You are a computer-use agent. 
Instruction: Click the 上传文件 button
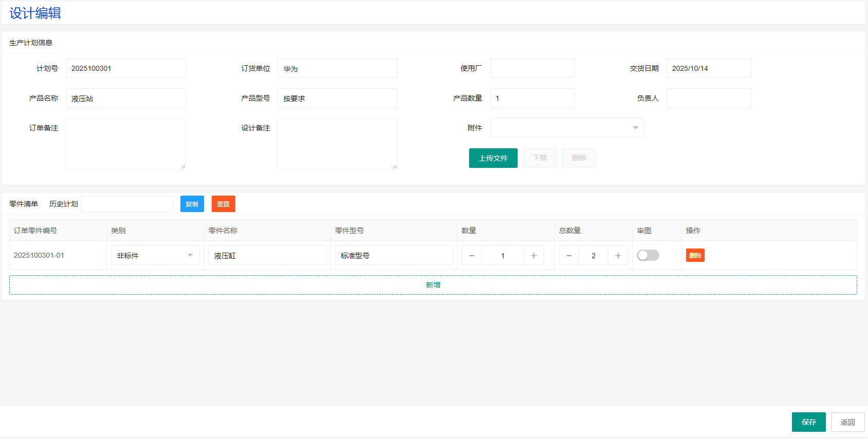[x=493, y=158]
